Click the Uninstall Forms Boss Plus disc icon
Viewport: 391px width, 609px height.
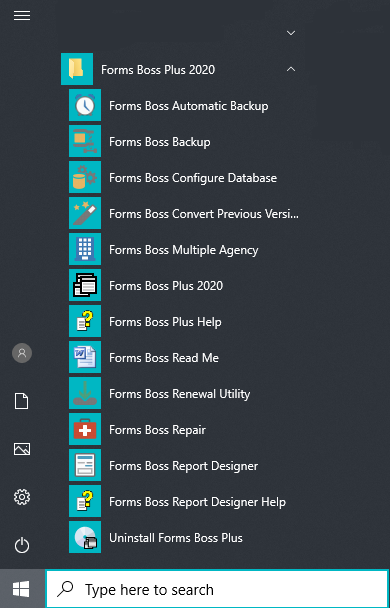[85, 538]
